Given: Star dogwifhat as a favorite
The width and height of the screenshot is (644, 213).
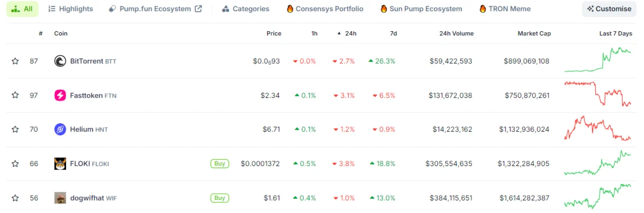Looking at the screenshot, I should [x=15, y=198].
